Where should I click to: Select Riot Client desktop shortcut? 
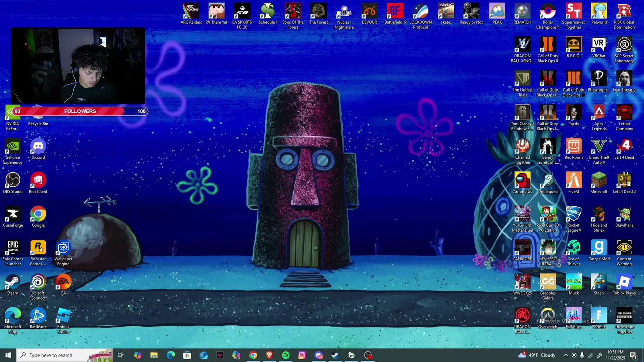tap(38, 183)
